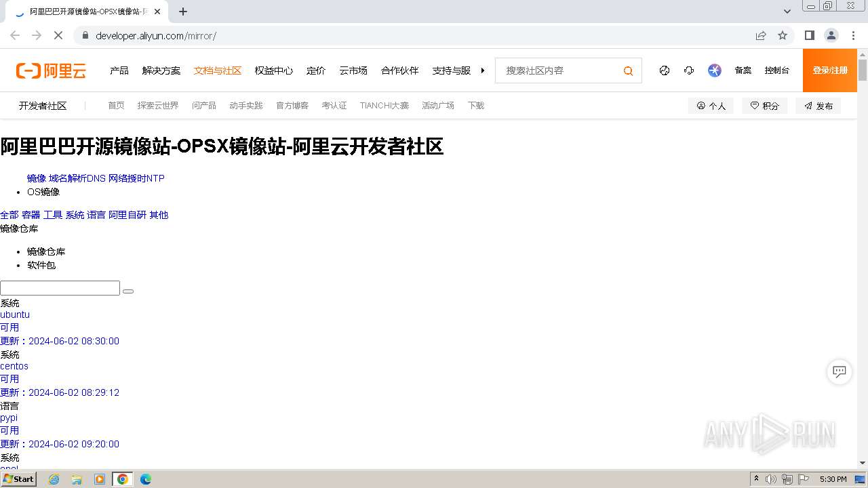Click the browser back arrow
The height and width of the screenshot is (488, 868).
(15, 35)
